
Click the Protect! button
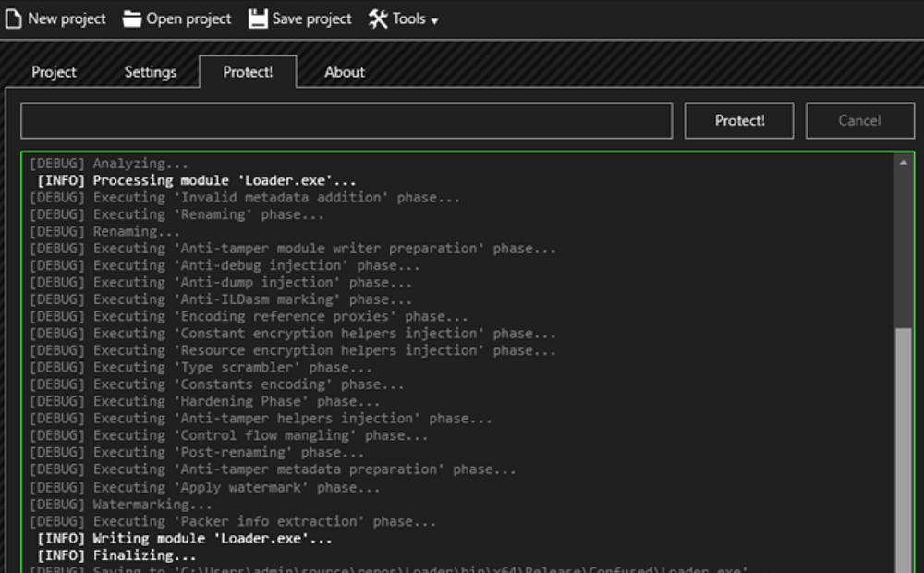(739, 121)
